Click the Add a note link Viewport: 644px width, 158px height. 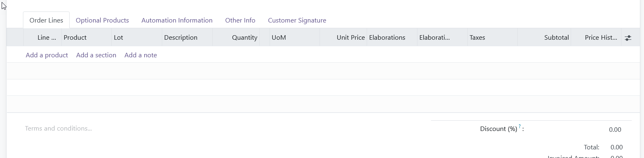click(x=141, y=55)
